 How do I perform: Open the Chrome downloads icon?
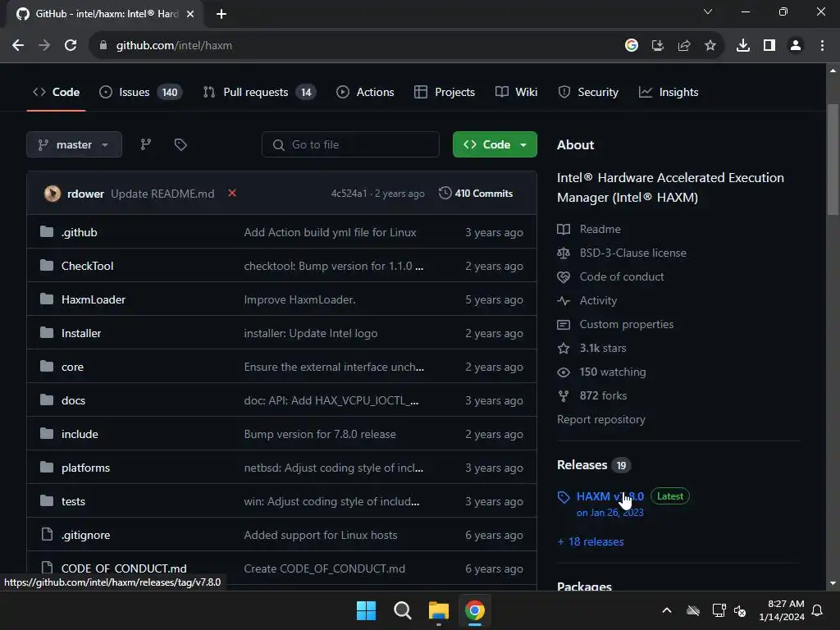(743, 46)
